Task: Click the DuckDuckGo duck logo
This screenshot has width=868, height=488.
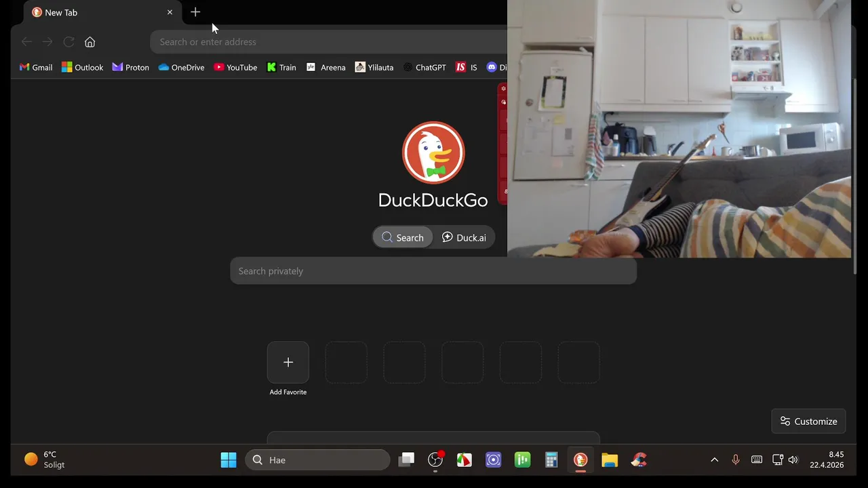Action: [433, 152]
